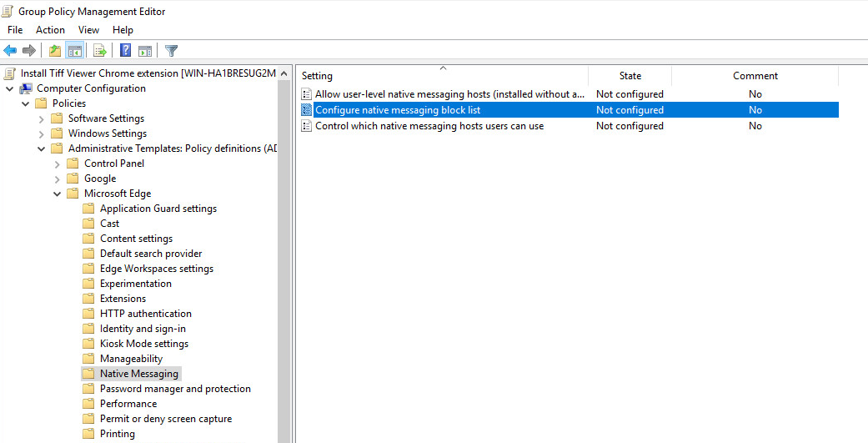This screenshot has height=443, width=868.
Task: Click the Back arrow toolbar icon
Action: [x=10, y=51]
